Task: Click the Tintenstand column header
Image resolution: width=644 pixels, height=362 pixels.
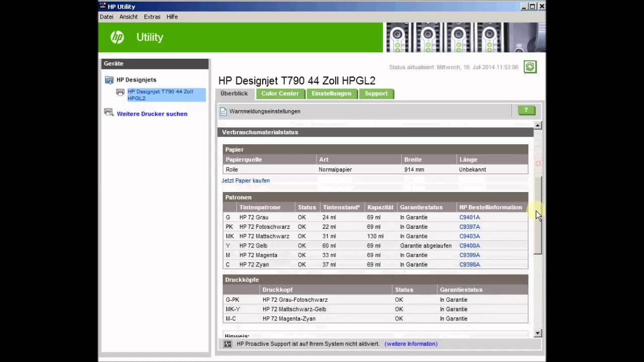Action: click(342, 207)
